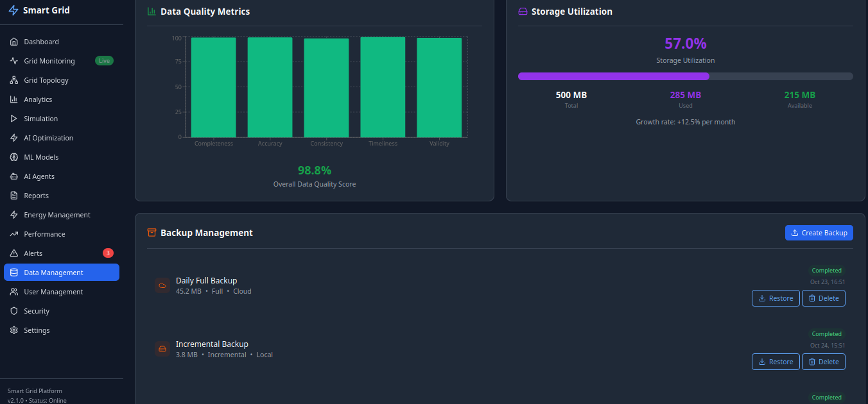Click the Backup Management archive icon
The image size is (868, 404).
click(x=152, y=233)
